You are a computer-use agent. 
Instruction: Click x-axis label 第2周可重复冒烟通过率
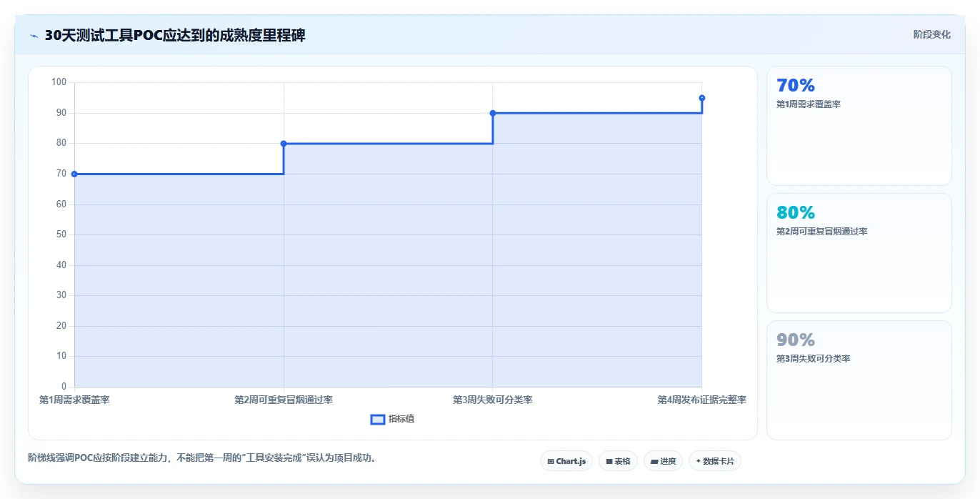(284, 400)
